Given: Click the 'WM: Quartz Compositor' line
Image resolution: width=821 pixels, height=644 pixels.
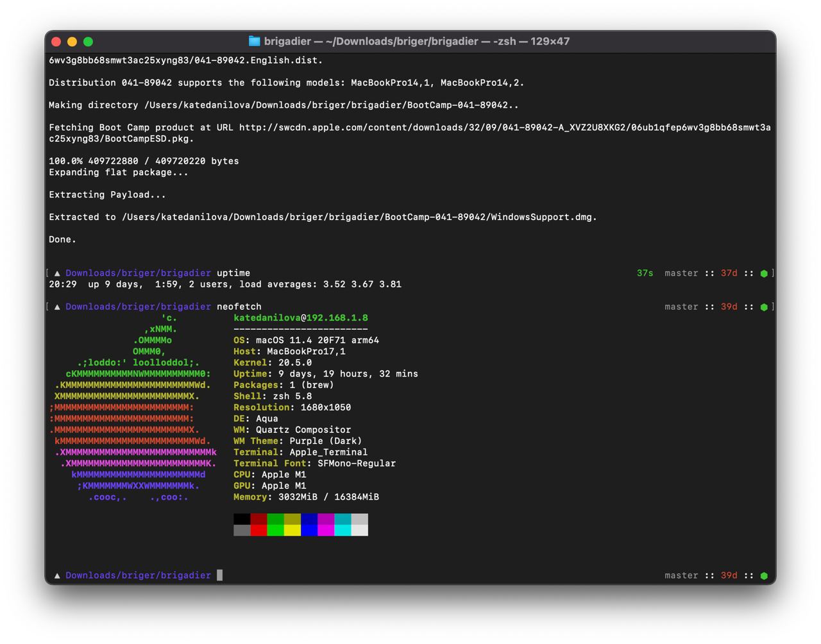Looking at the screenshot, I should pyautogui.click(x=292, y=430).
